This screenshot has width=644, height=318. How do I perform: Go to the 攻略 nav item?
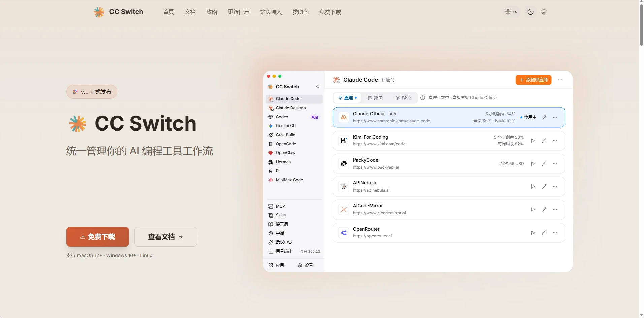pyautogui.click(x=212, y=12)
